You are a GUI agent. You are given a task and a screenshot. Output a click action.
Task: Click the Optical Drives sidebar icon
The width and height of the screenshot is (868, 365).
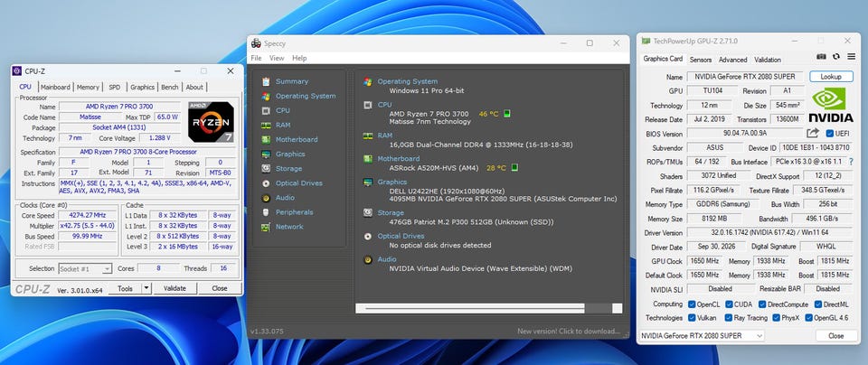266,183
